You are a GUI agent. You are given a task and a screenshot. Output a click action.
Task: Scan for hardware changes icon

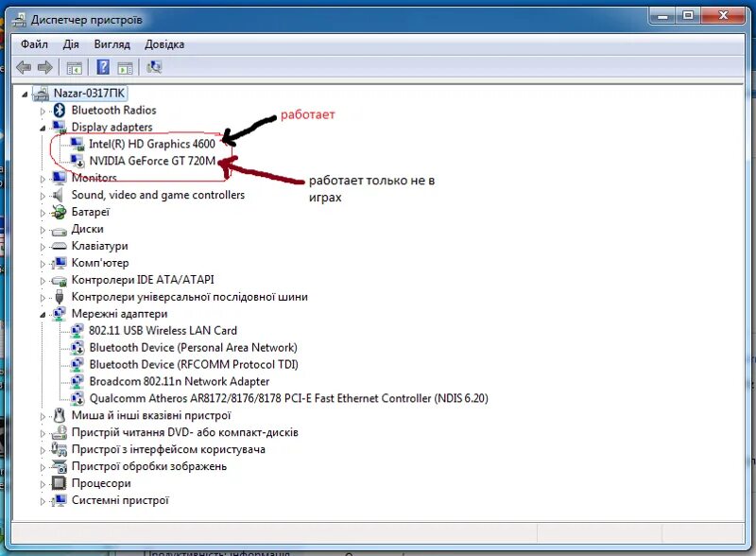tap(154, 66)
